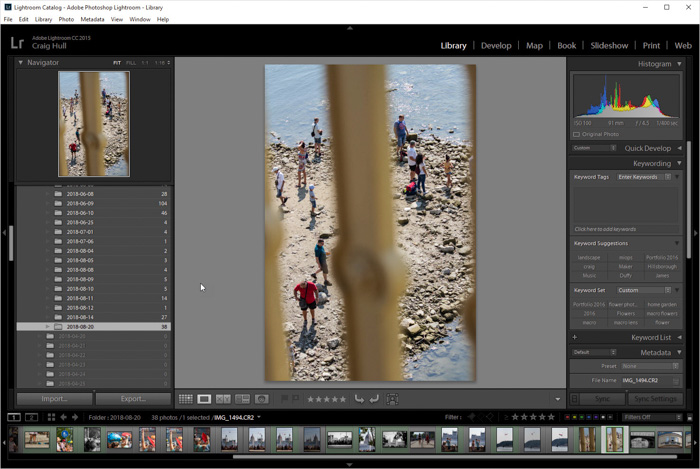Screen dimensions: 700x469
Task: Select FIT zoom in Navigator
Action: pos(117,63)
